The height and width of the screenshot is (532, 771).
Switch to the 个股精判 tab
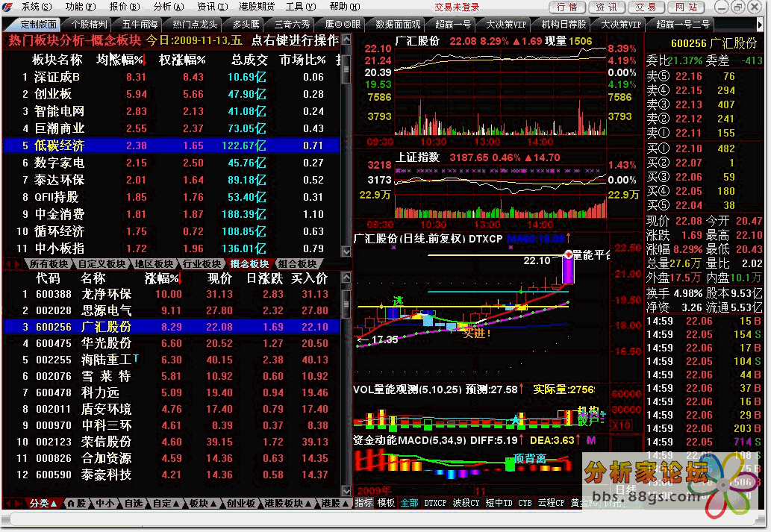pos(89,24)
